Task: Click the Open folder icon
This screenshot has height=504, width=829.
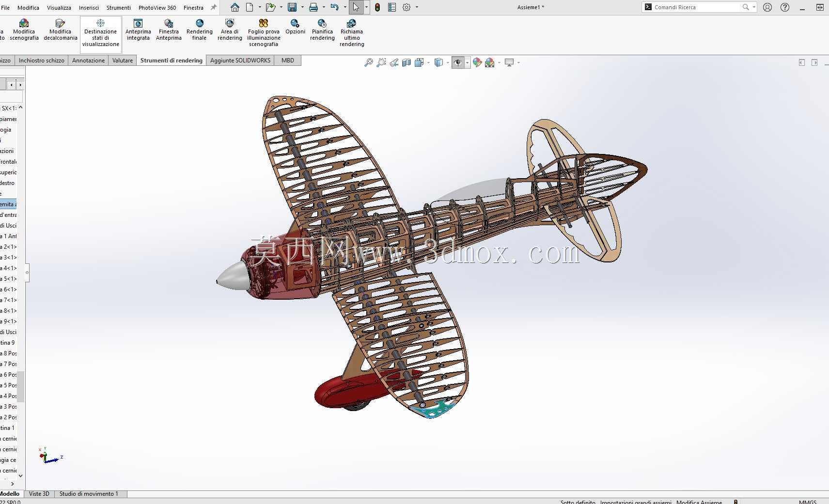Action: pos(270,7)
